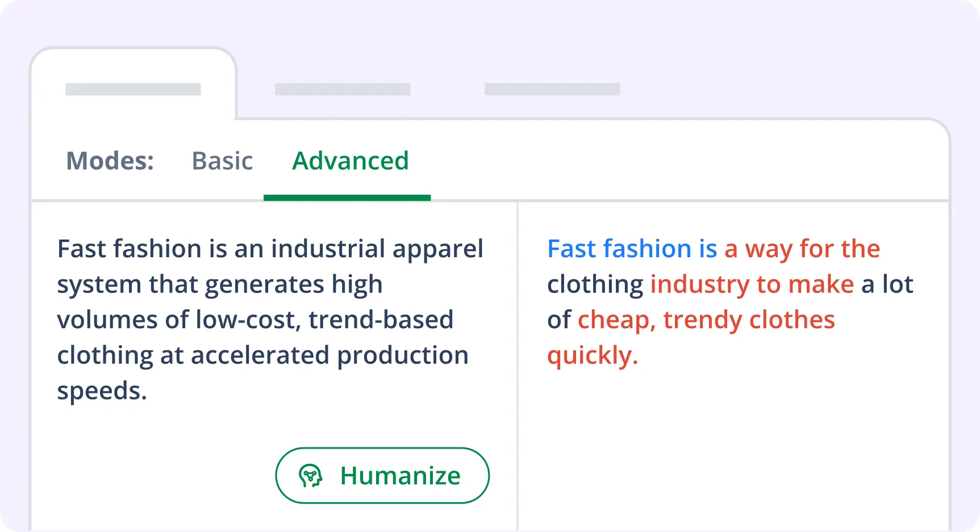Click the brain head icon in Humanize

(311, 476)
